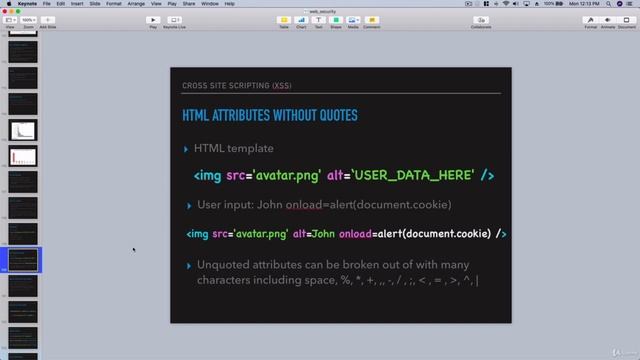Open the Arrange menu

[136, 4]
